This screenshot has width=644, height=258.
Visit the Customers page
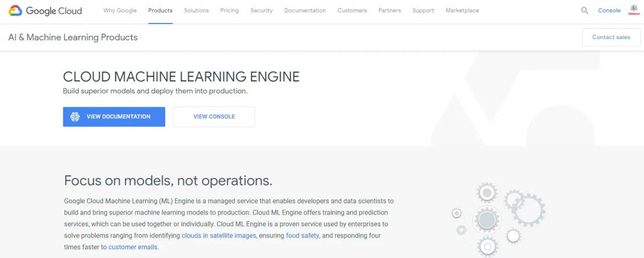coord(352,10)
